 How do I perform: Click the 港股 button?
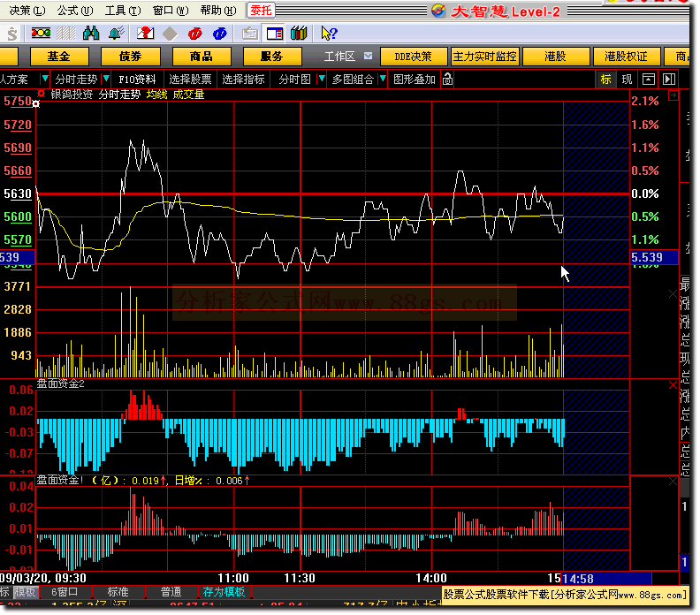click(556, 57)
